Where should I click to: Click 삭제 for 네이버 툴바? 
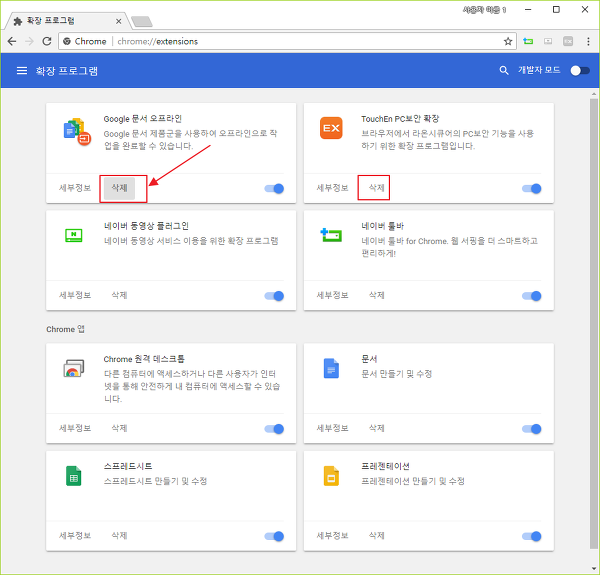[377, 295]
